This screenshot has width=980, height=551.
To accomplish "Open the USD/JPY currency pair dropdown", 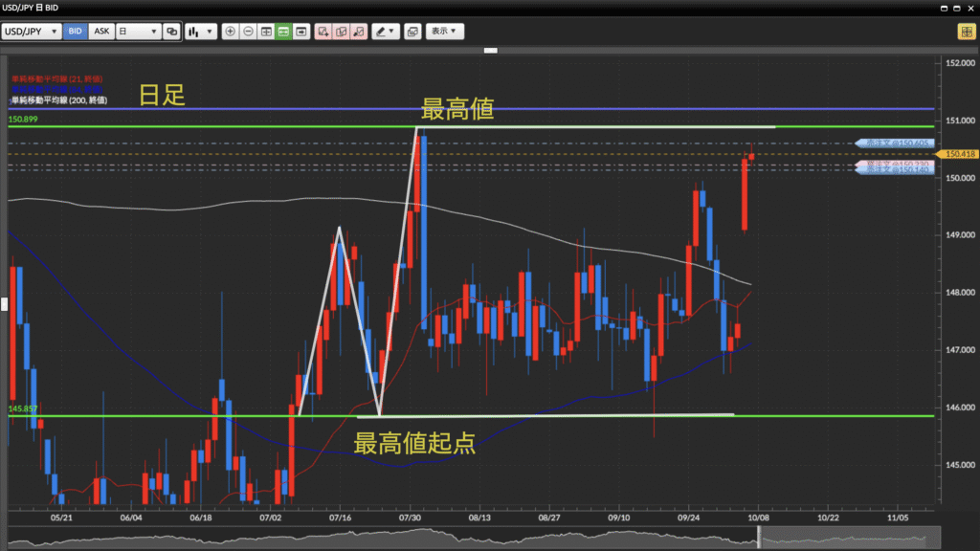I will pos(33,32).
